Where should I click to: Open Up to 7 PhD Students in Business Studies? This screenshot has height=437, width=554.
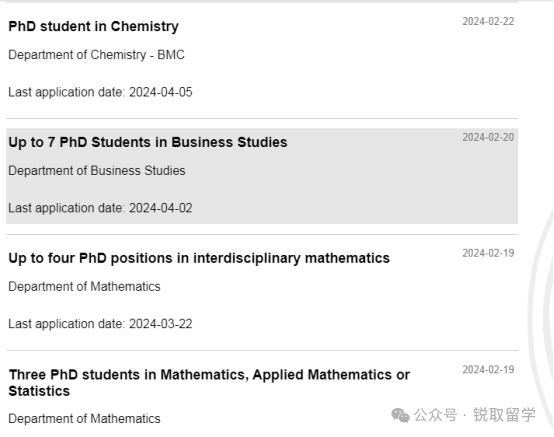click(148, 142)
